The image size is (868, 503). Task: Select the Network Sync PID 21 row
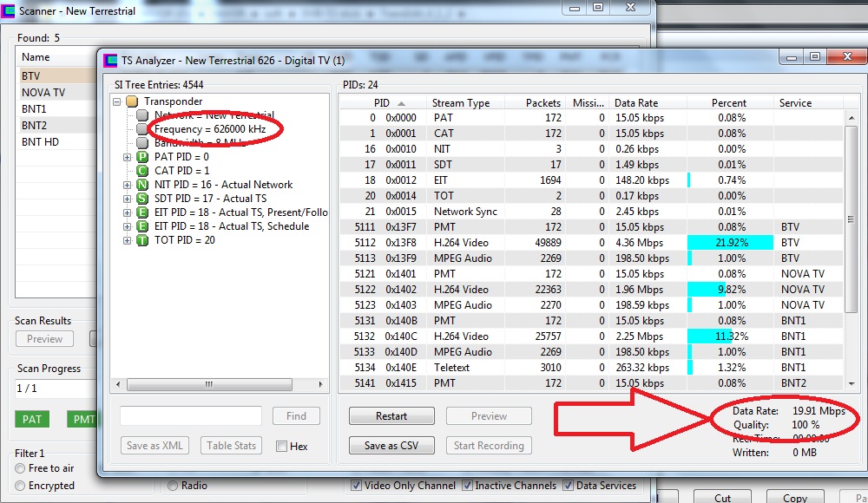pos(591,212)
